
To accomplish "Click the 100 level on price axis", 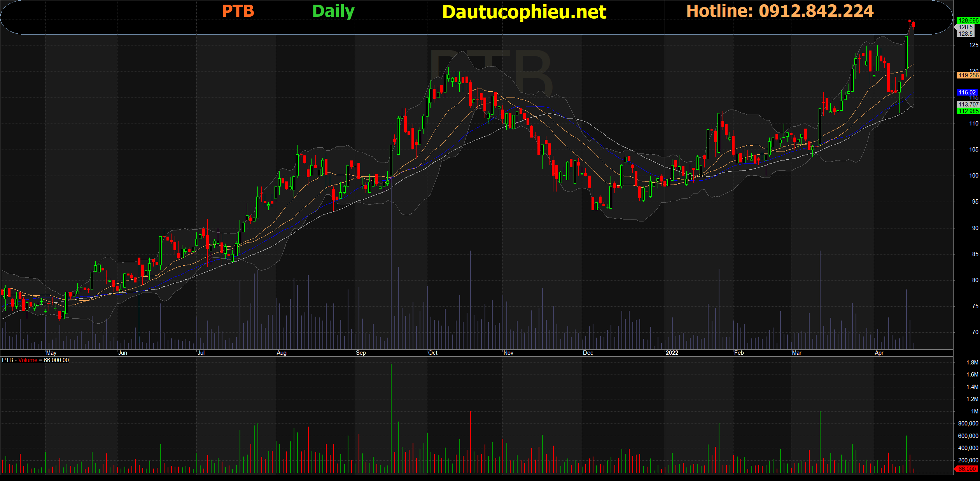I will [x=973, y=176].
